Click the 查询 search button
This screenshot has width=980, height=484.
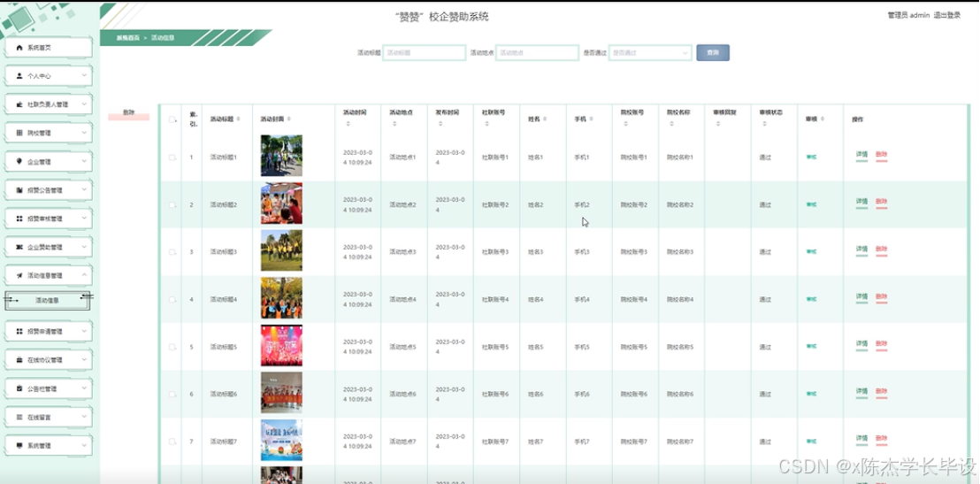[x=713, y=52]
